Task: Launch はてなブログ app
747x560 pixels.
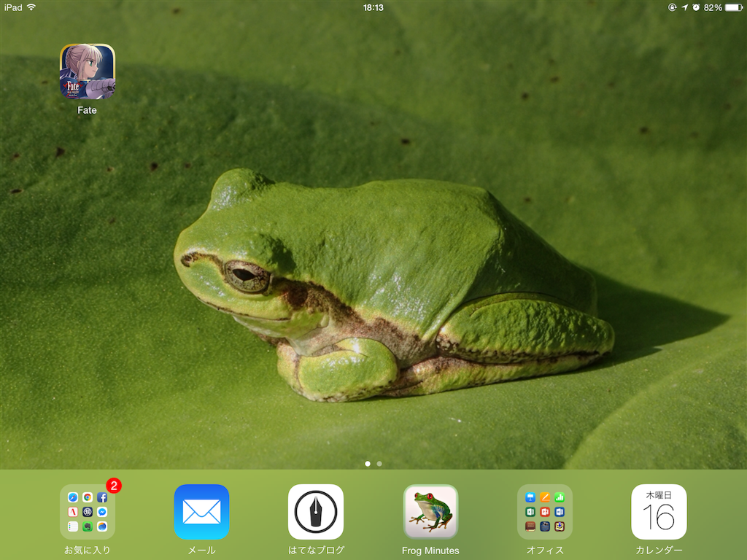Action: pyautogui.click(x=316, y=512)
